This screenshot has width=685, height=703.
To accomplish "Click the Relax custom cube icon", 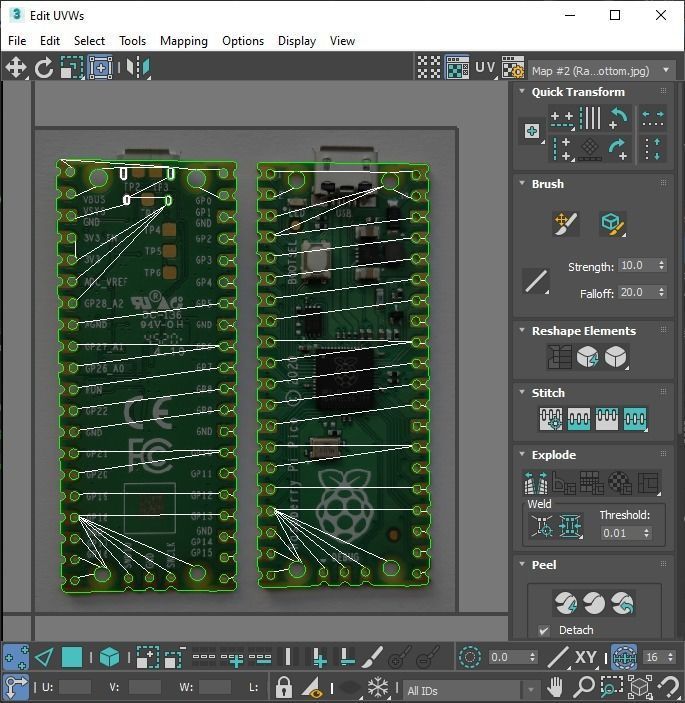I will point(616,357).
